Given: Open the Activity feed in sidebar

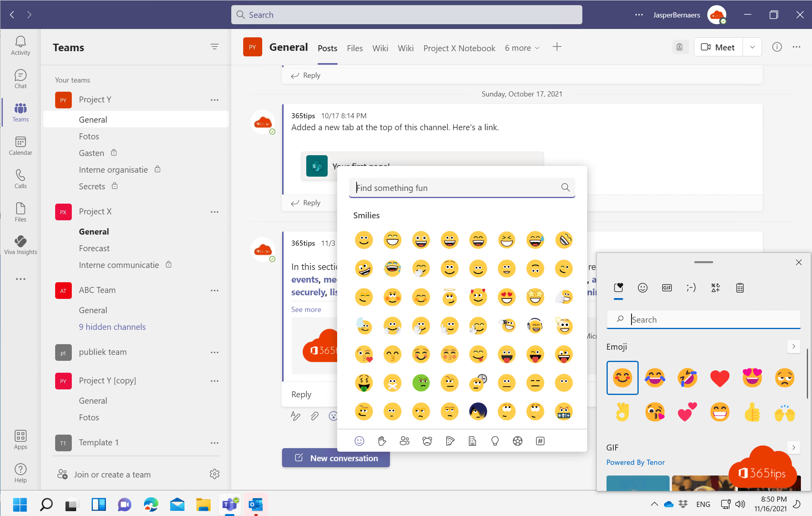Looking at the screenshot, I should (x=20, y=46).
